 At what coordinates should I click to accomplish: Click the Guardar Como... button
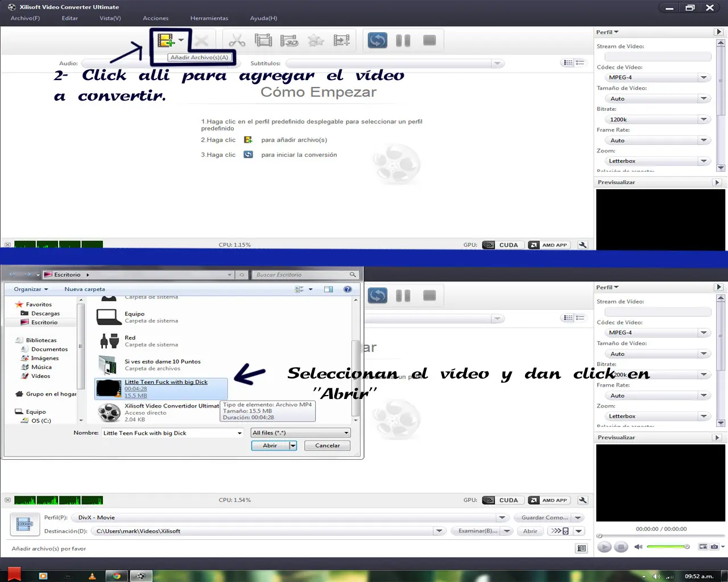(x=545, y=518)
